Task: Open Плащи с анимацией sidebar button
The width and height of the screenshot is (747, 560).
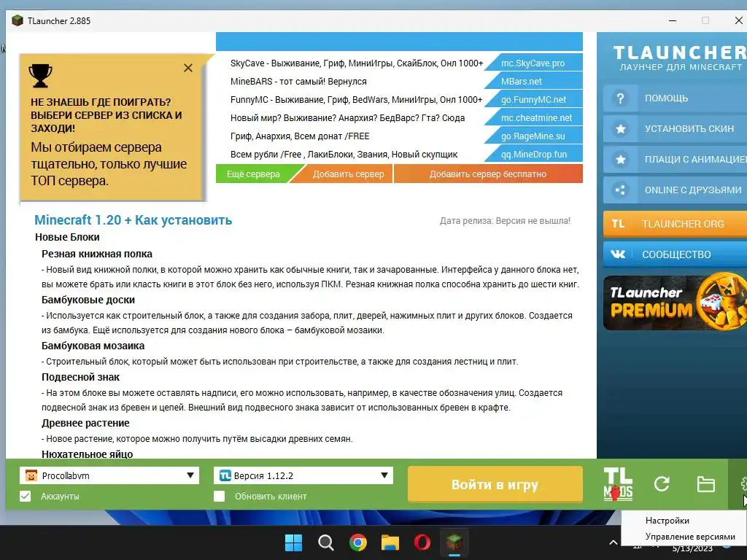Action: tap(675, 160)
